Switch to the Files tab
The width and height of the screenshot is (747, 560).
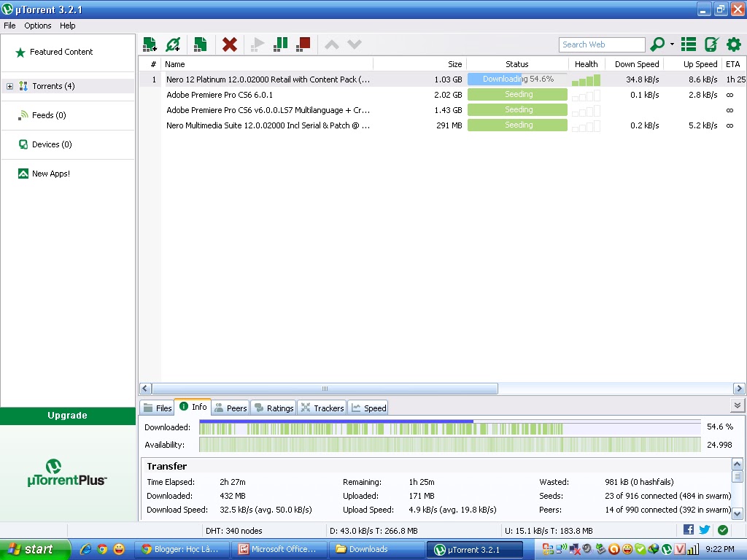click(158, 408)
